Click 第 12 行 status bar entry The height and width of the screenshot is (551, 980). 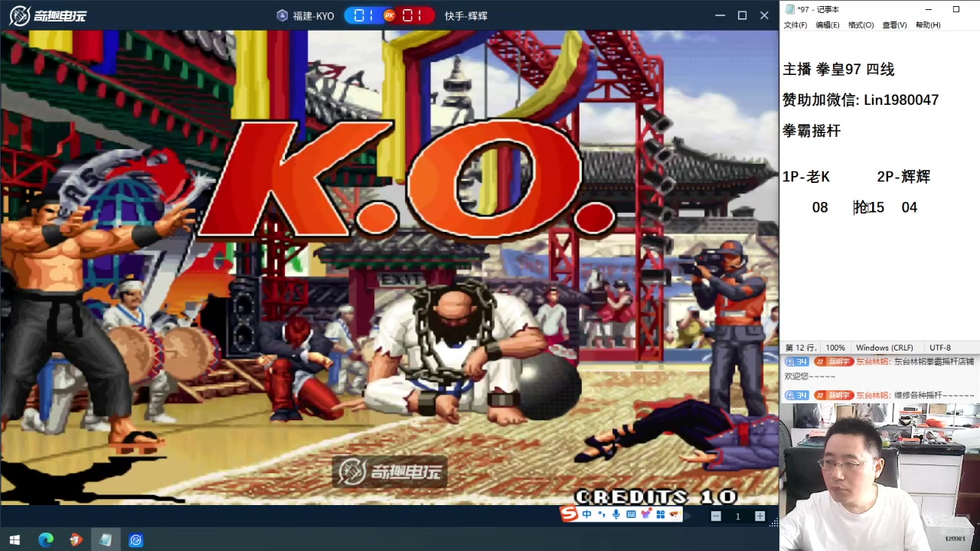(800, 347)
